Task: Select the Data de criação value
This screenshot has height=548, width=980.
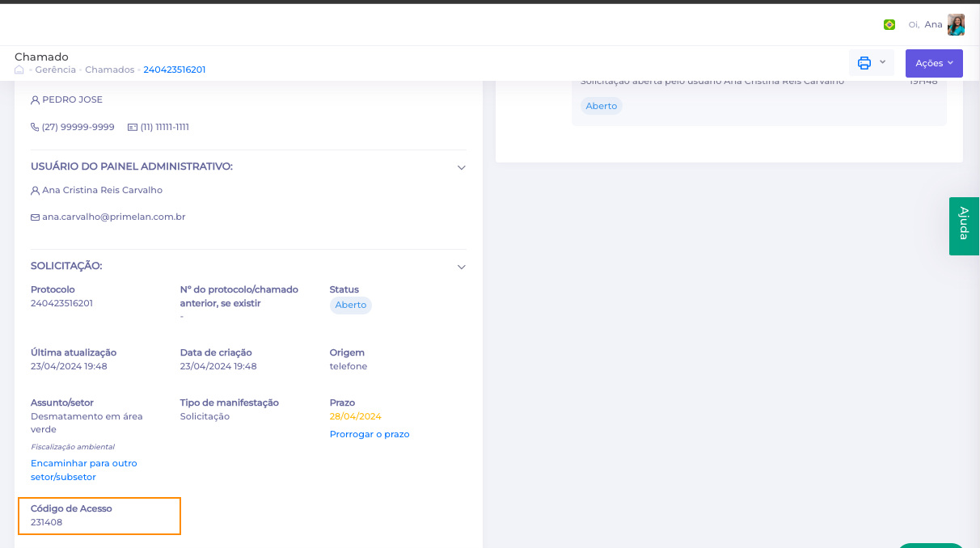Action: (x=218, y=366)
